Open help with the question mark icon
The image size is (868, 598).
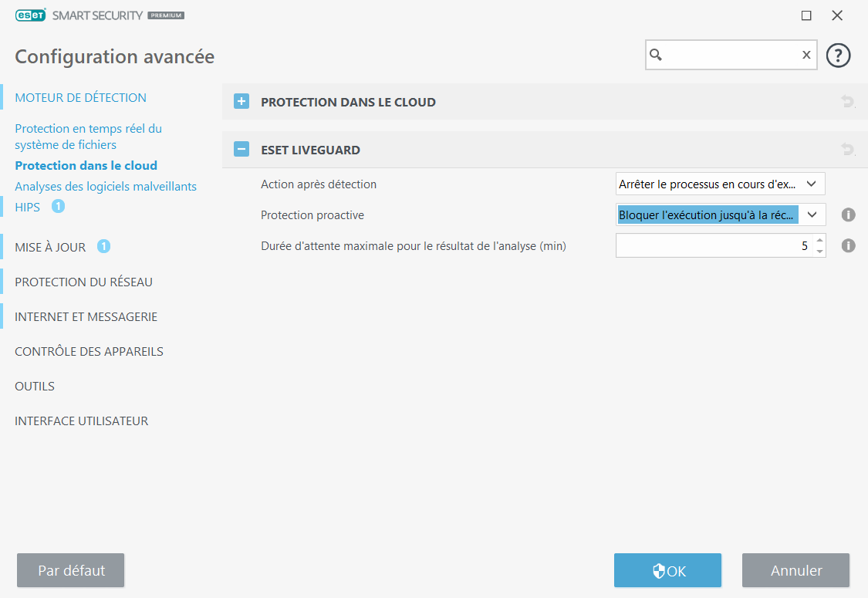click(838, 56)
